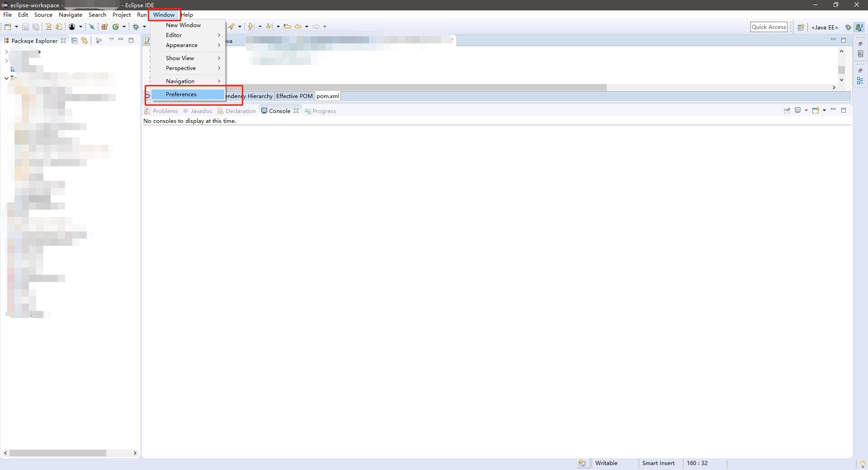The image size is (868, 470).
Task: Switch to the pom.xml editor tab
Action: [328, 96]
